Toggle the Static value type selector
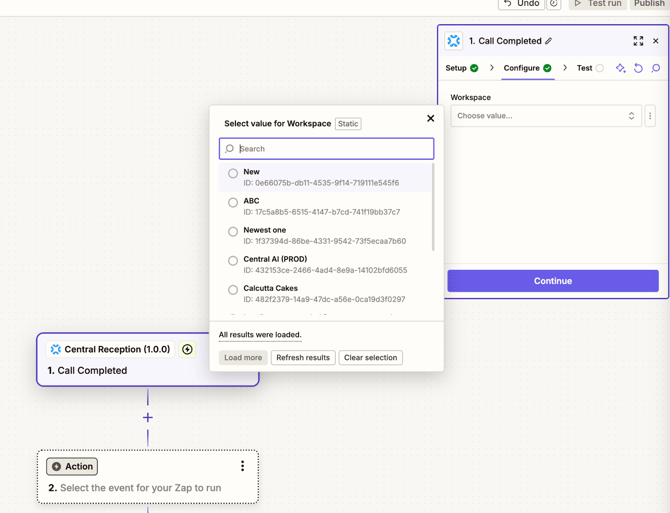This screenshot has width=670, height=513. (348, 124)
